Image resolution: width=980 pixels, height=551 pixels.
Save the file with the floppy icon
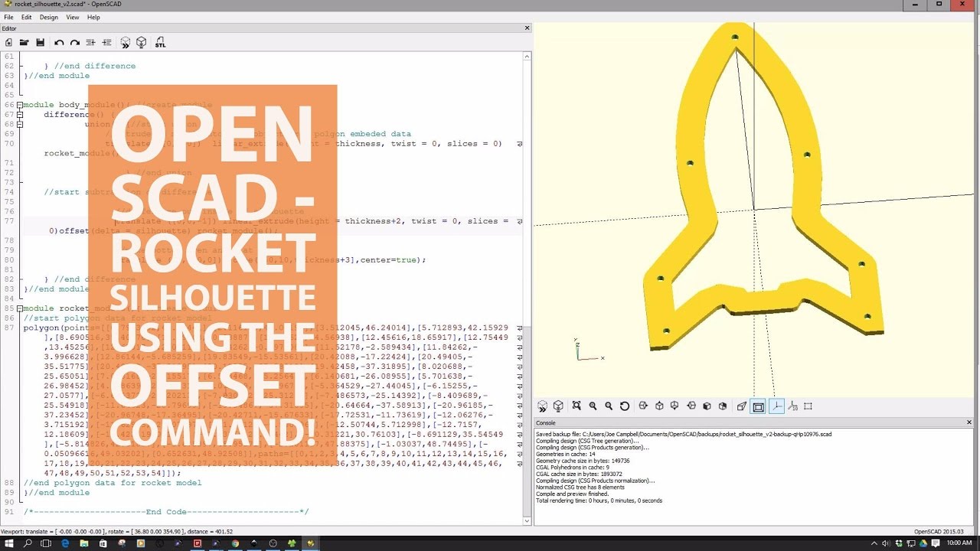pyautogui.click(x=41, y=42)
